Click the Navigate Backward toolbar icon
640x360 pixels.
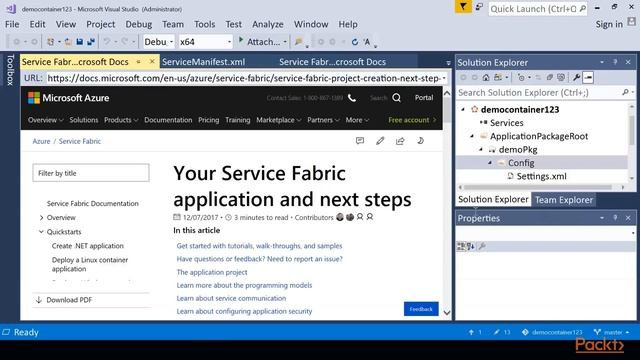pos(17,42)
